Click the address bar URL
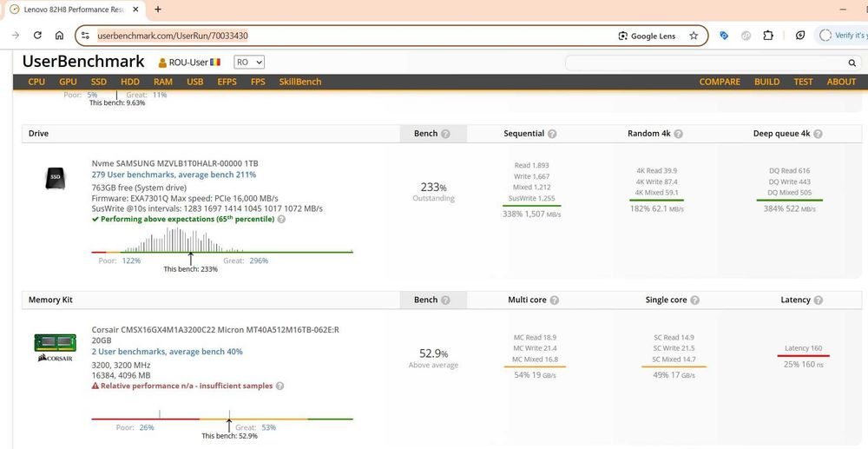Image resolution: width=868 pixels, height=449 pixels. click(173, 36)
